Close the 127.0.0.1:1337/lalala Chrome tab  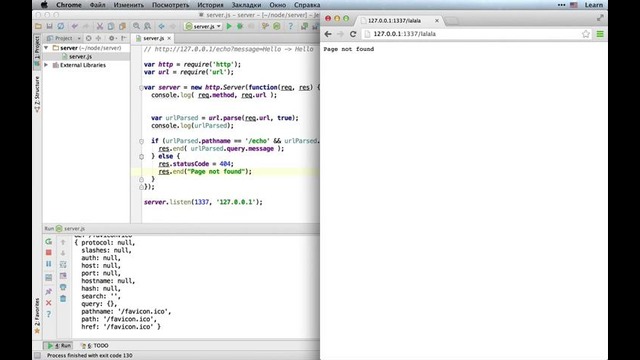coord(437,20)
